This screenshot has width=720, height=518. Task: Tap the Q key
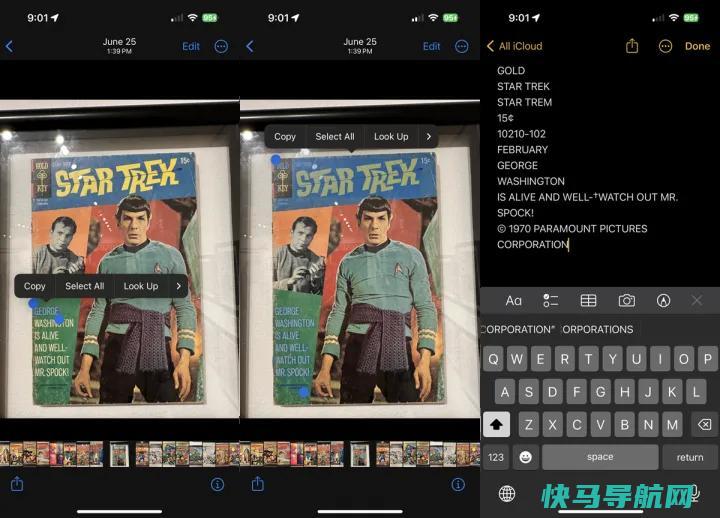[494, 359]
